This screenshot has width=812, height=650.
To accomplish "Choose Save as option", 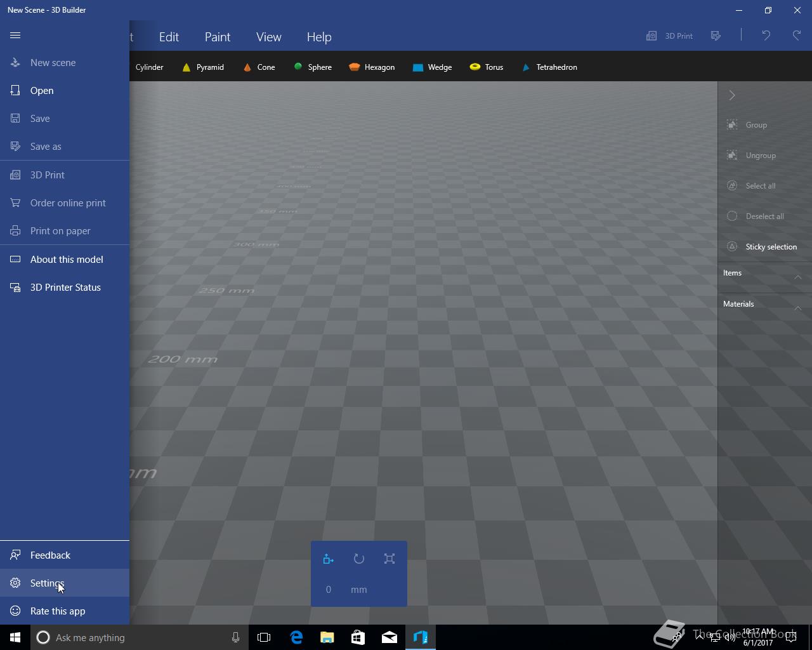I will tap(65, 146).
